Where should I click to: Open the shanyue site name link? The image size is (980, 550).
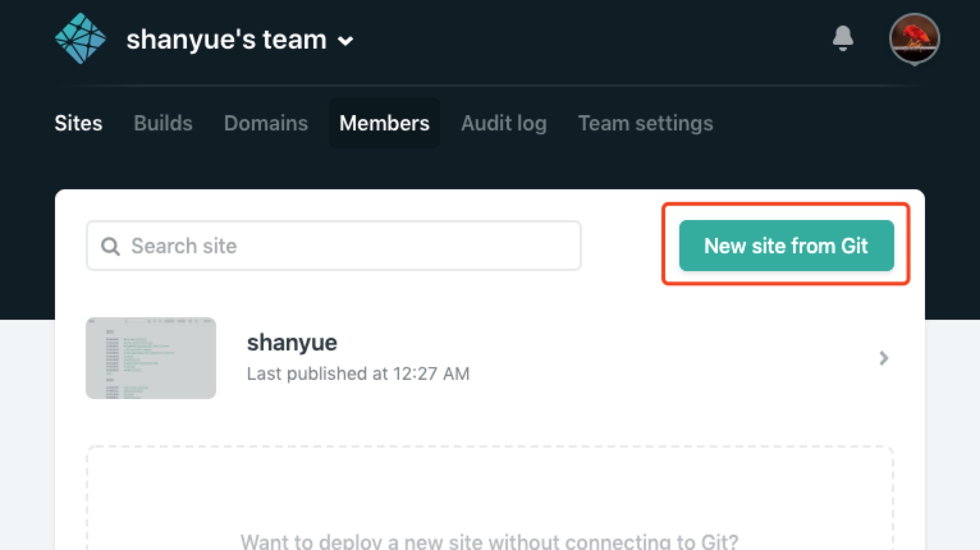tap(292, 343)
